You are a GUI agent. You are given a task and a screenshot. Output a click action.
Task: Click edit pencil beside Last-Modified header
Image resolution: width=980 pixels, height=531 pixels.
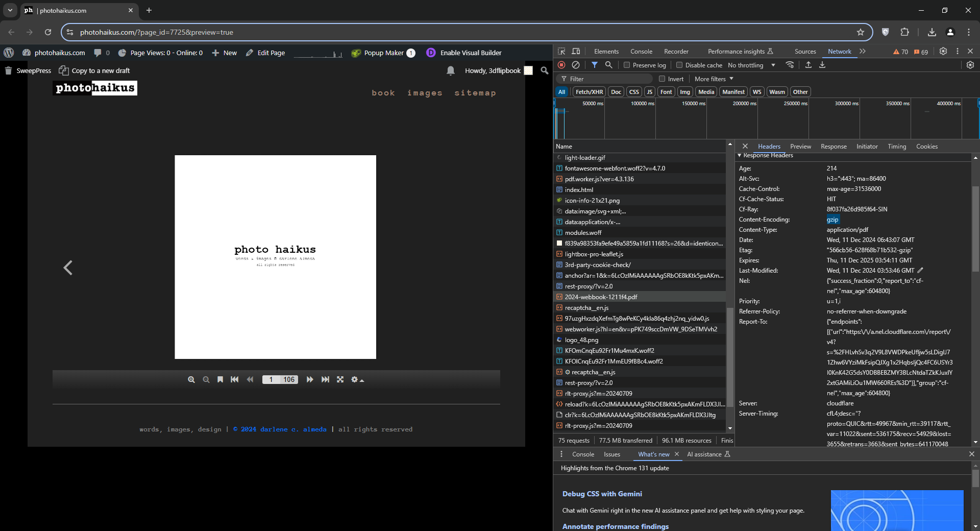(920, 270)
